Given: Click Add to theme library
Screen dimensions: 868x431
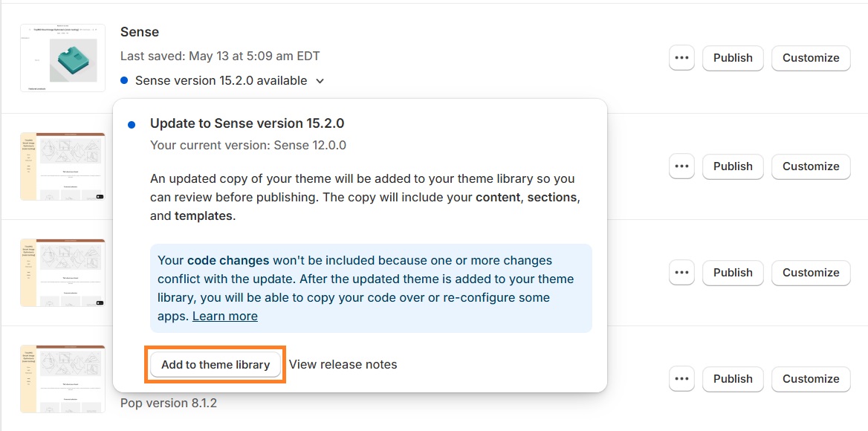Looking at the screenshot, I should click(215, 364).
